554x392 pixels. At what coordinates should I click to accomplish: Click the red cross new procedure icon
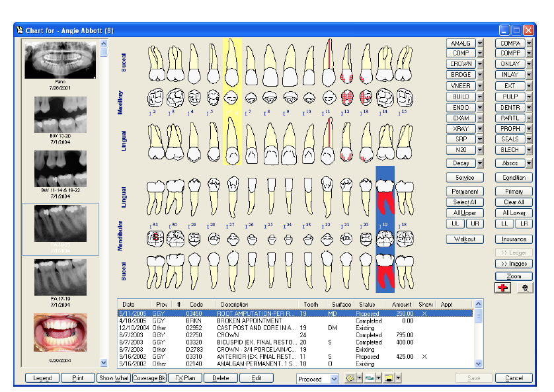(502, 288)
